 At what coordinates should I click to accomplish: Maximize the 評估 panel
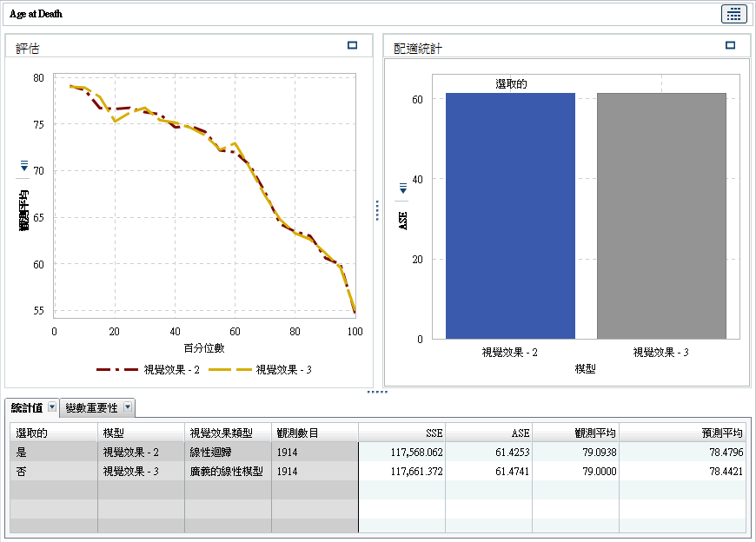pyautogui.click(x=353, y=45)
